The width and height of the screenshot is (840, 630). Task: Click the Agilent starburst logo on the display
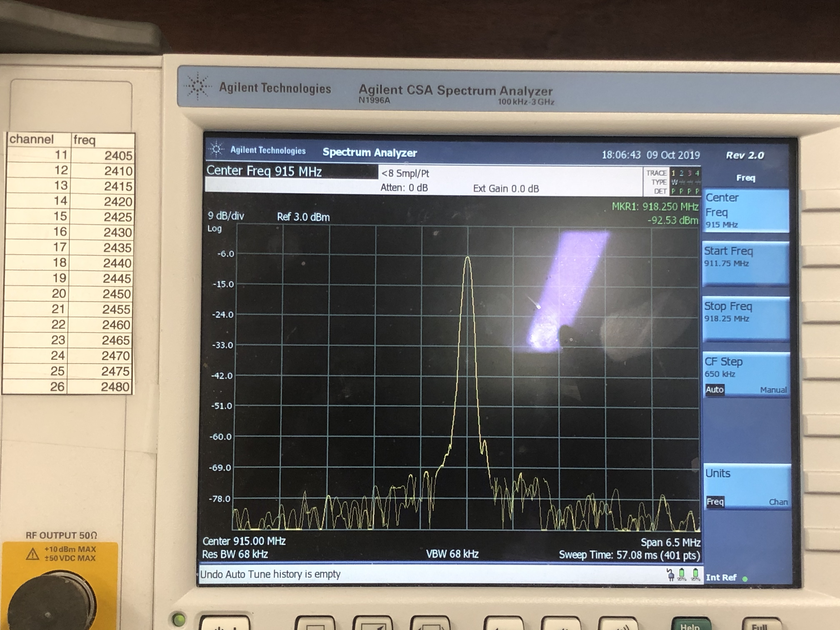[217, 149]
